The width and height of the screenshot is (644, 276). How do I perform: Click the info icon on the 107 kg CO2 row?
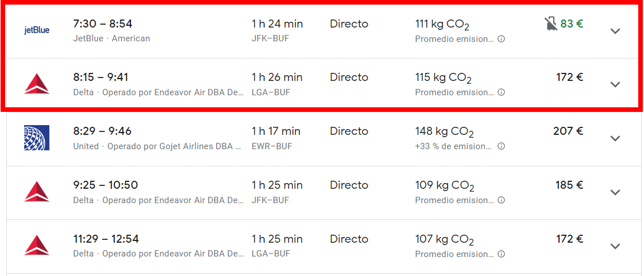(x=501, y=254)
